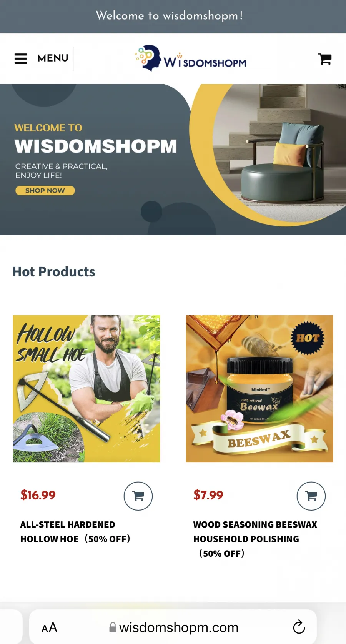Click the Wisdomshopm logo
The width and height of the screenshot is (346, 644).
point(190,58)
